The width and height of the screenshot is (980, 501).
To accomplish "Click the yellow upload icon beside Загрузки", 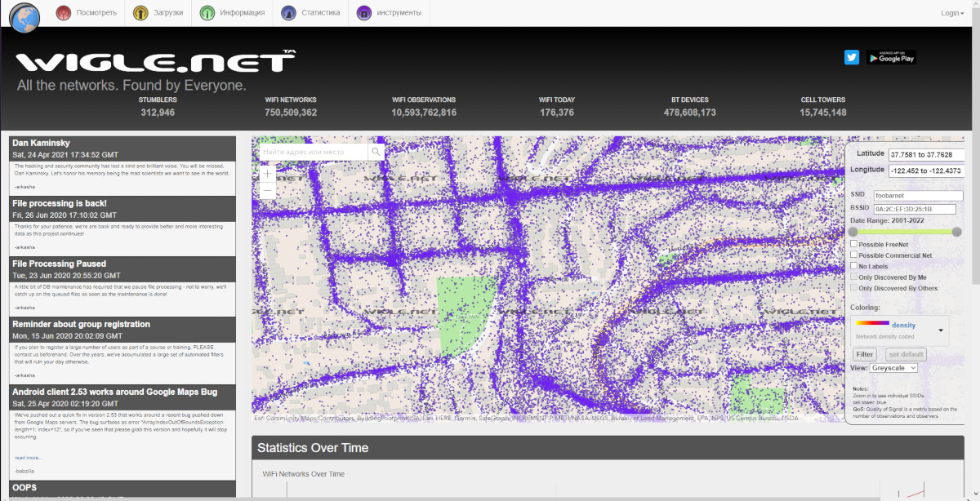I will pyautogui.click(x=140, y=13).
